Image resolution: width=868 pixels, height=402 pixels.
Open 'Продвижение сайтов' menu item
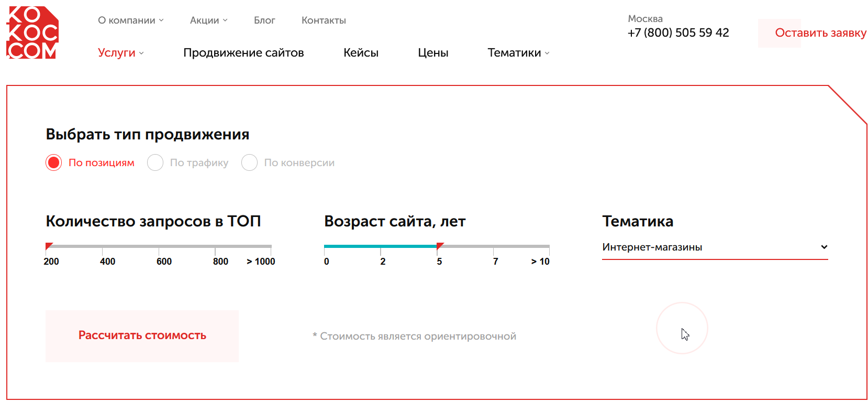pos(243,53)
